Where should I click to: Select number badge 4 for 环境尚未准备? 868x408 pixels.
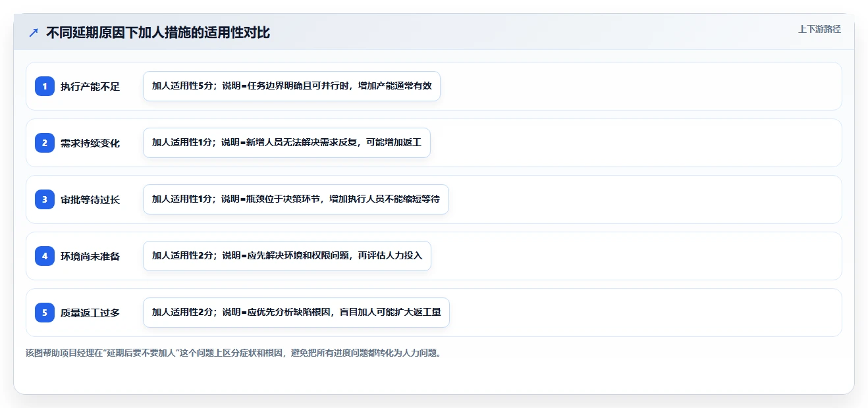(x=45, y=256)
